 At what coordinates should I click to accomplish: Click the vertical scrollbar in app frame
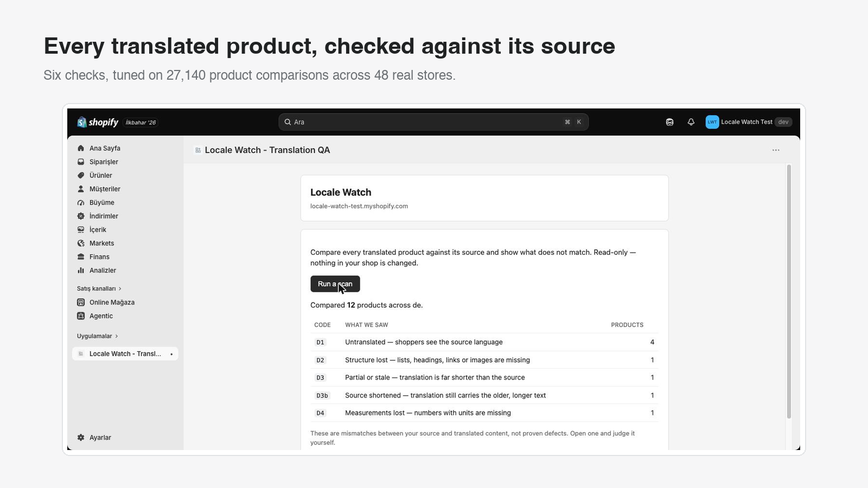click(789, 291)
